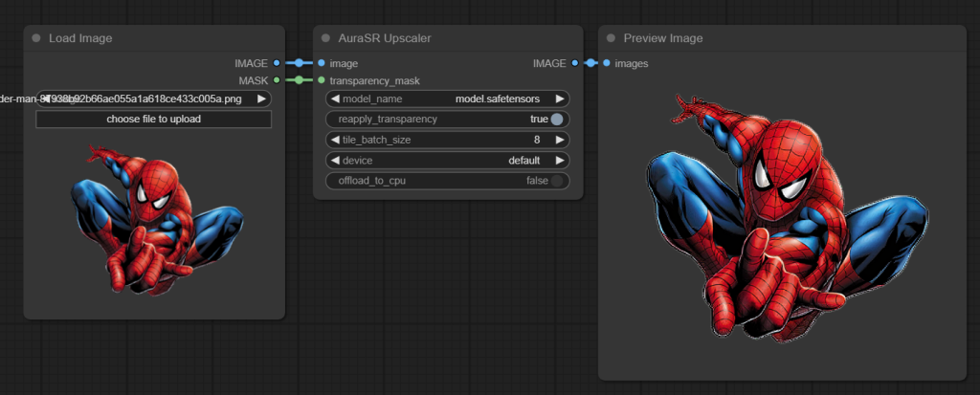Image resolution: width=980 pixels, height=395 pixels.
Task: Click the AuraSR IMAGE output socket
Action: click(574, 63)
